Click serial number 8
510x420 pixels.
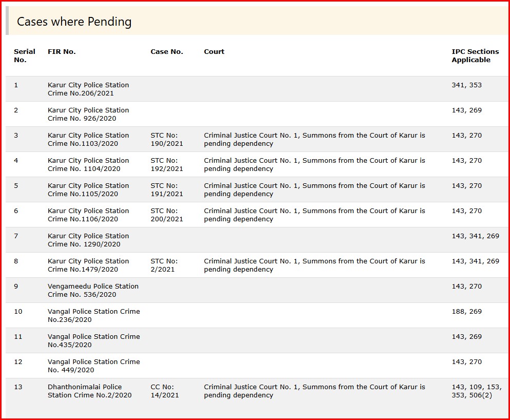click(x=16, y=261)
